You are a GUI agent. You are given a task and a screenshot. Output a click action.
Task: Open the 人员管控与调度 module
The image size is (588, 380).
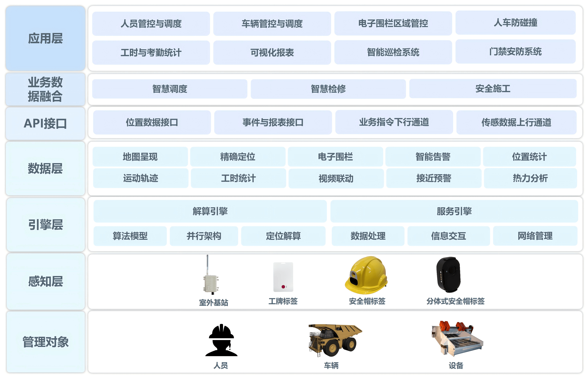tap(151, 24)
